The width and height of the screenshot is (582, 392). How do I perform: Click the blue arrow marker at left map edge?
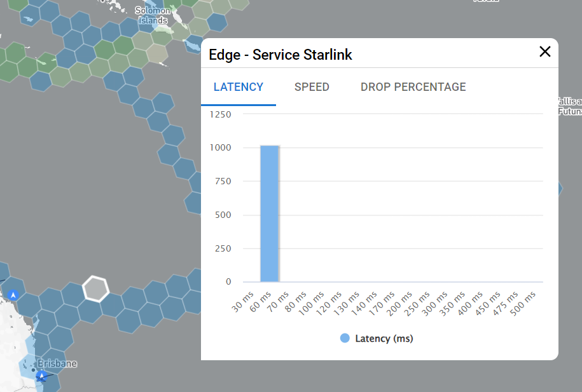point(12,295)
